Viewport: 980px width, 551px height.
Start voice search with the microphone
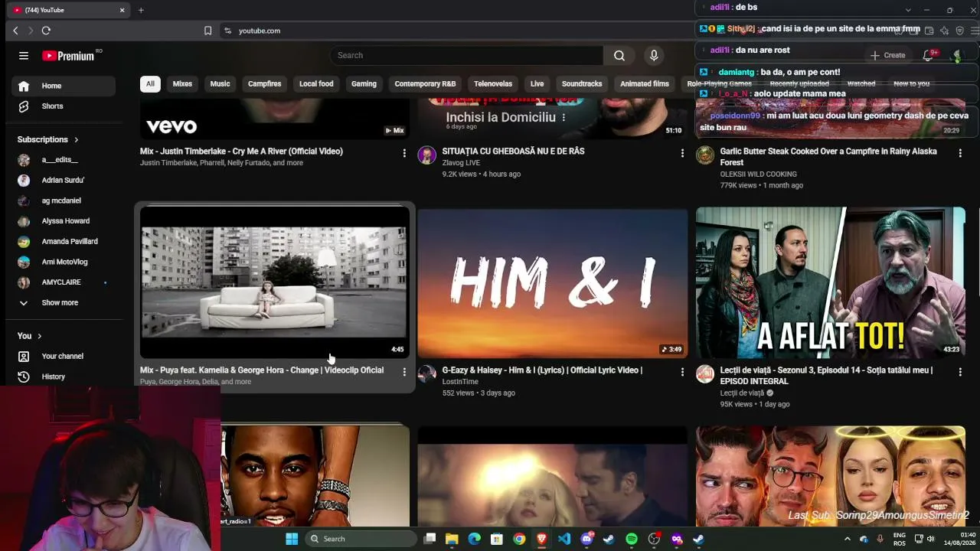[x=654, y=55]
